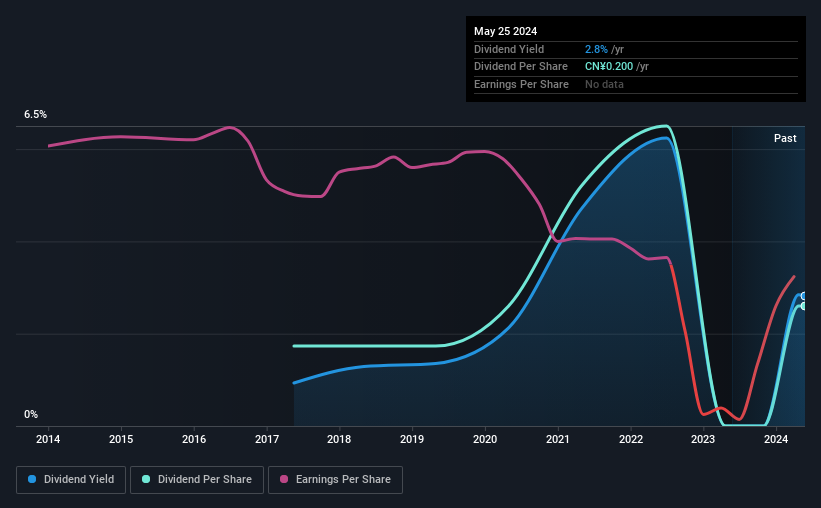Click the pink Earnings Per Share legend dot
Viewport: 821px width, 508px height.
(284, 479)
